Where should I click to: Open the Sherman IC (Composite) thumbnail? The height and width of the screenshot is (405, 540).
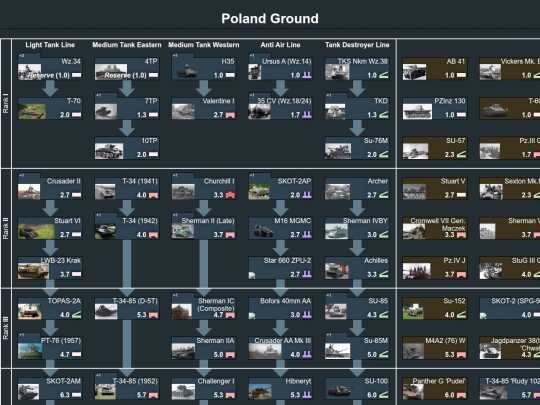pos(182,311)
